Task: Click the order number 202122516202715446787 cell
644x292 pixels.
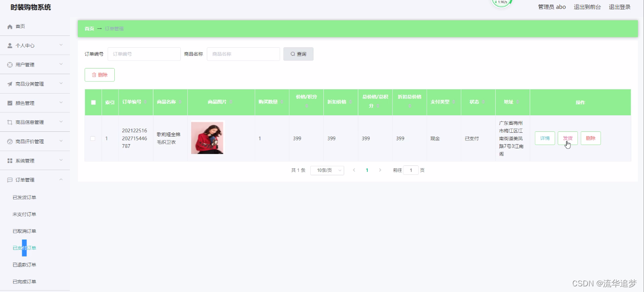Action: 135,138
